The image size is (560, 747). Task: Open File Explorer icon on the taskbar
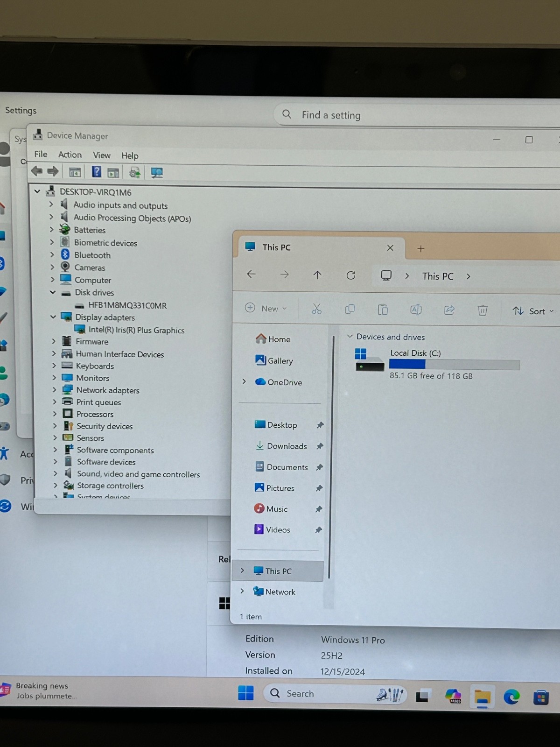(482, 697)
